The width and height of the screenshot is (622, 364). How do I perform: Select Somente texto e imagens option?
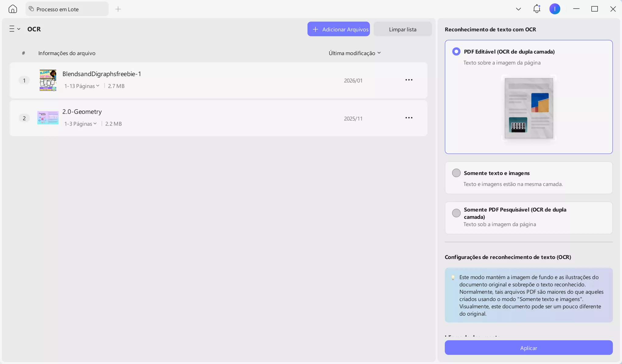pyautogui.click(x=456, y=173)
